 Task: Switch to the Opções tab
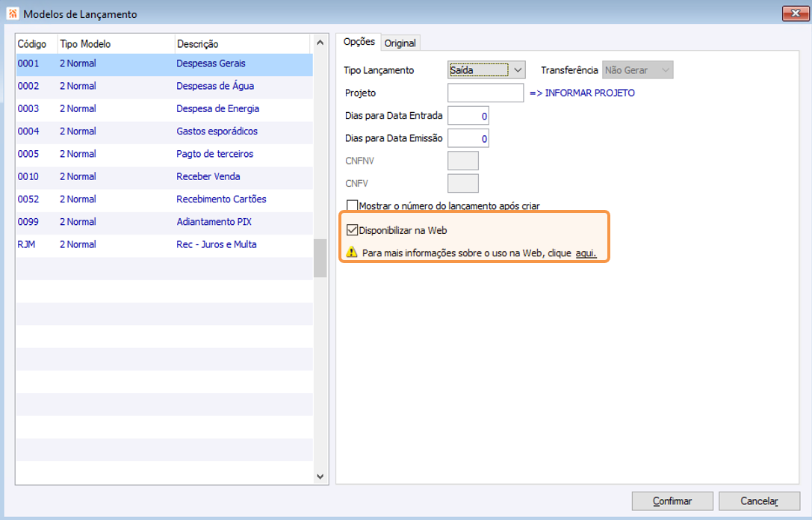coord(359,41)
